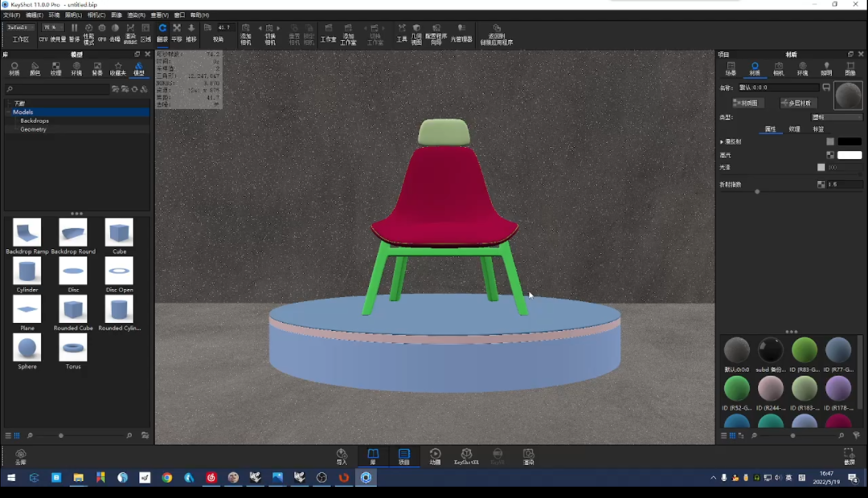The height and width of the screenshot is (498, 868).
Task: Open the File (文件) menu
Action: pyautogui.click(x=11, y=15)
